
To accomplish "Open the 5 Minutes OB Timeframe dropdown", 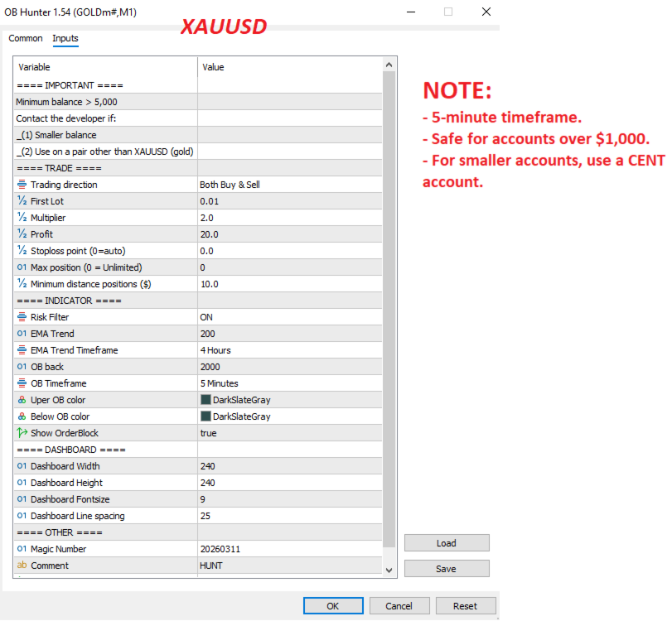I will [290, 383].
